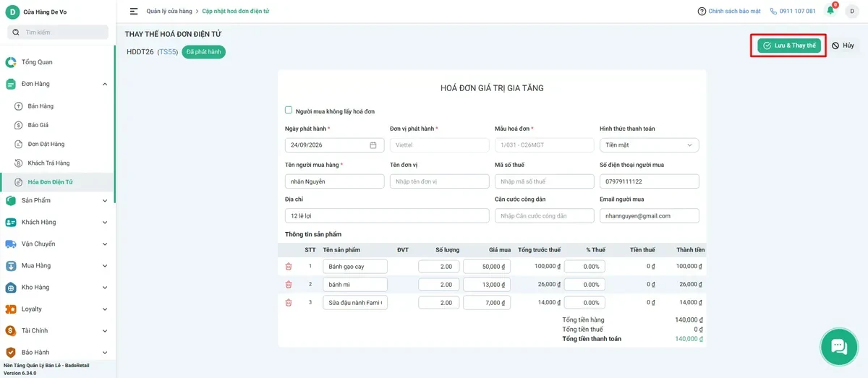Tick Người mua không lấy hoá đơn checkbox

[289, 111]
